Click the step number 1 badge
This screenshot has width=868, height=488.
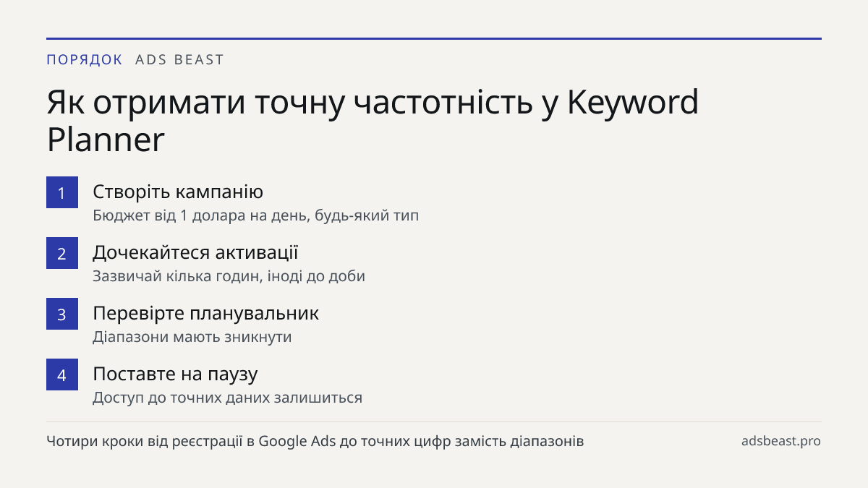coord(62,192)
